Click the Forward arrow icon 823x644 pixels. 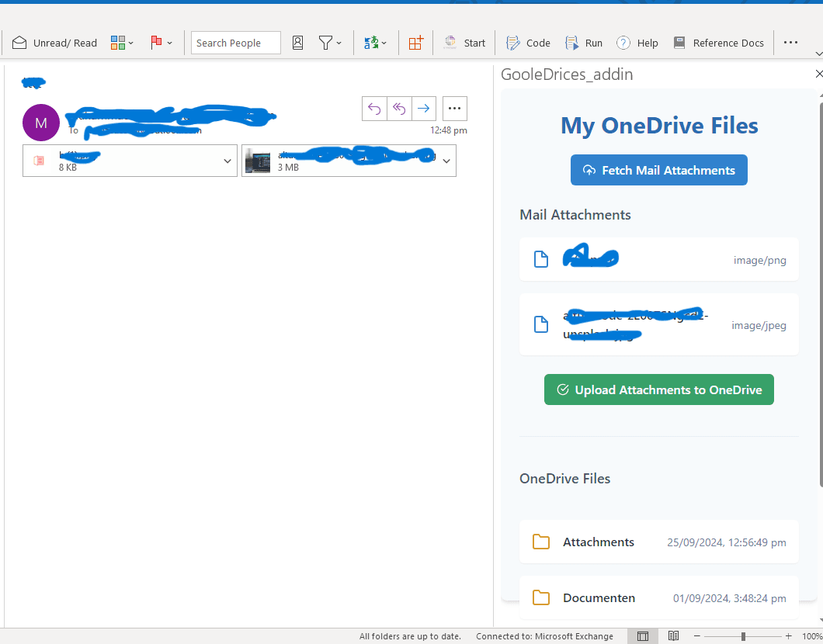pyautogui.click(x=424, y=109)
